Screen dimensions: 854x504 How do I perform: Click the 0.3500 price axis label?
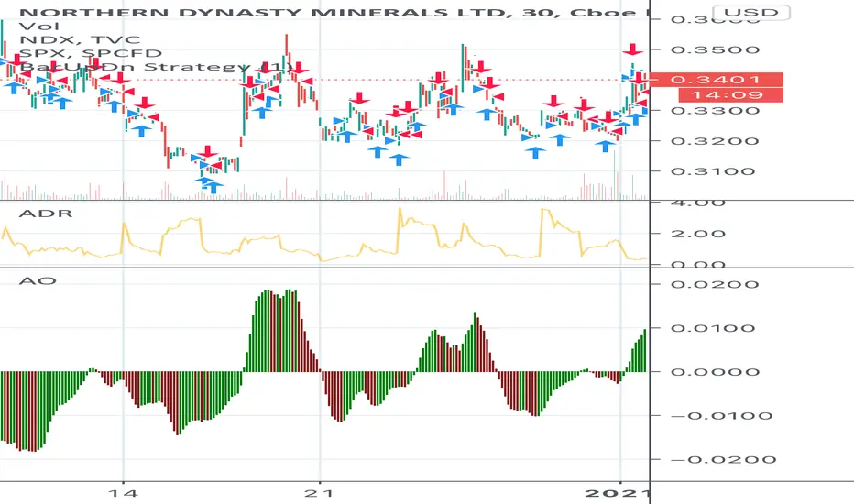[x=715, y=50]
